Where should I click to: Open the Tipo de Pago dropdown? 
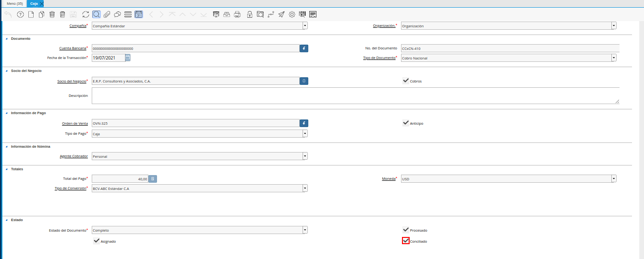(x=305, y=134)
